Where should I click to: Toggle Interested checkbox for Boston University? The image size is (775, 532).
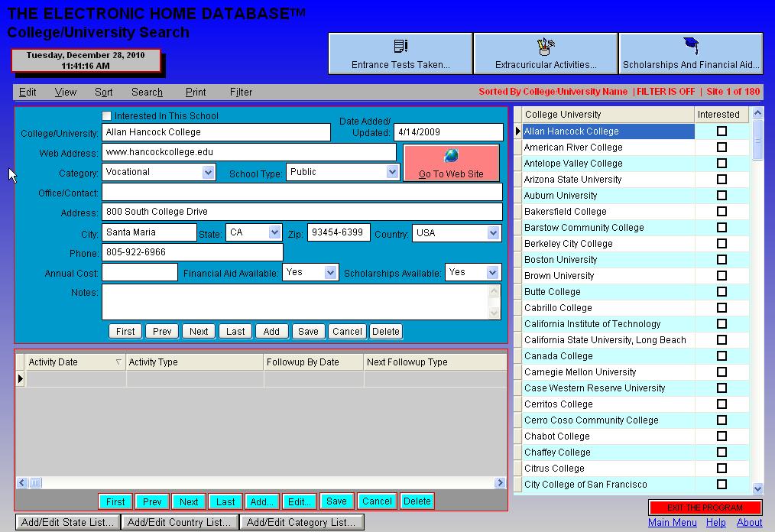click(721, 260)
